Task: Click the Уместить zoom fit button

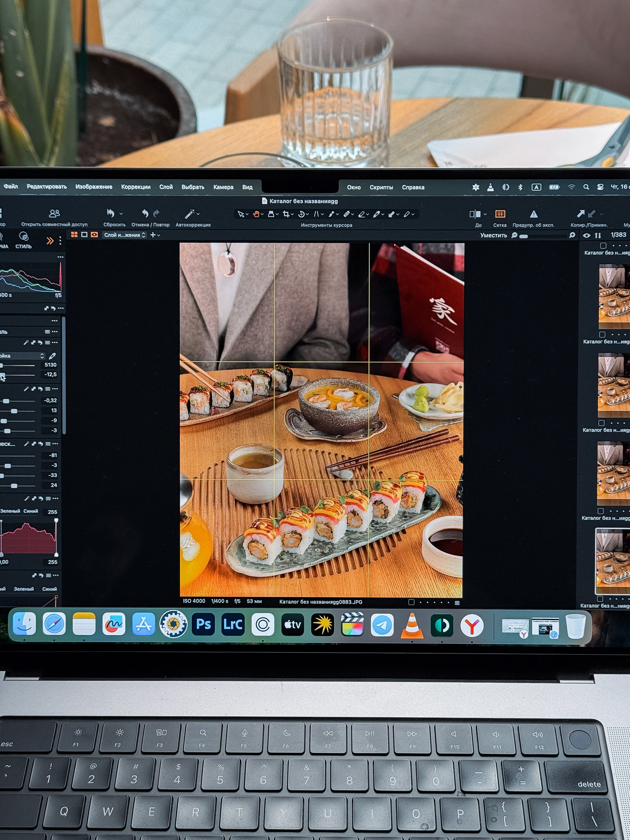Action: pyautogui.click(x=493, y=236)
